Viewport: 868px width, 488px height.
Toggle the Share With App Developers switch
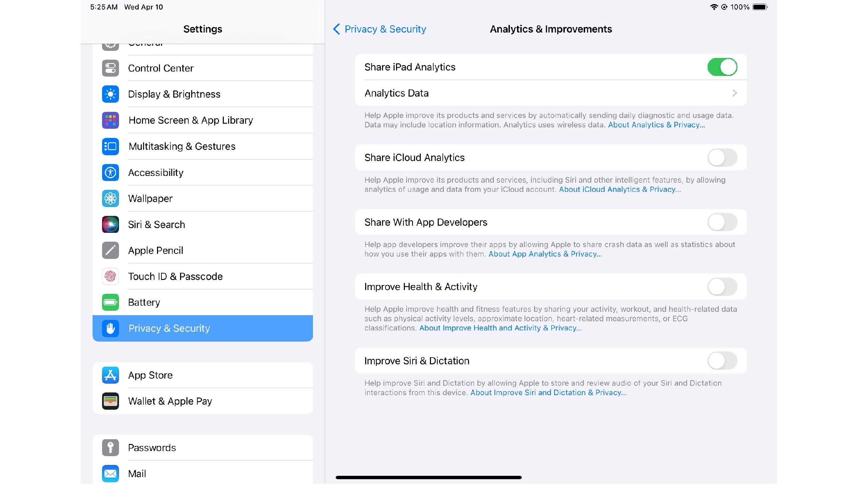(722, 222)
